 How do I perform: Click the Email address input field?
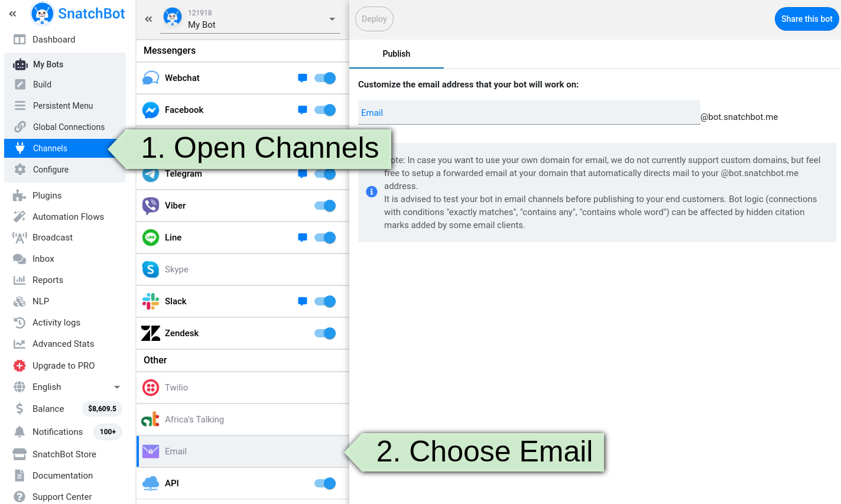pyautogui.click(x=529, y=112)
